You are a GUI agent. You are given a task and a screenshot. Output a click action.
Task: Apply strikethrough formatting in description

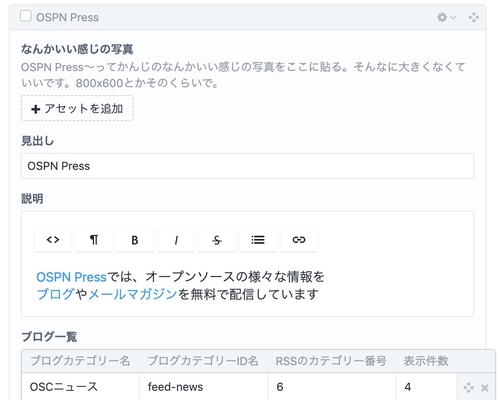click(x=217, y=239)
